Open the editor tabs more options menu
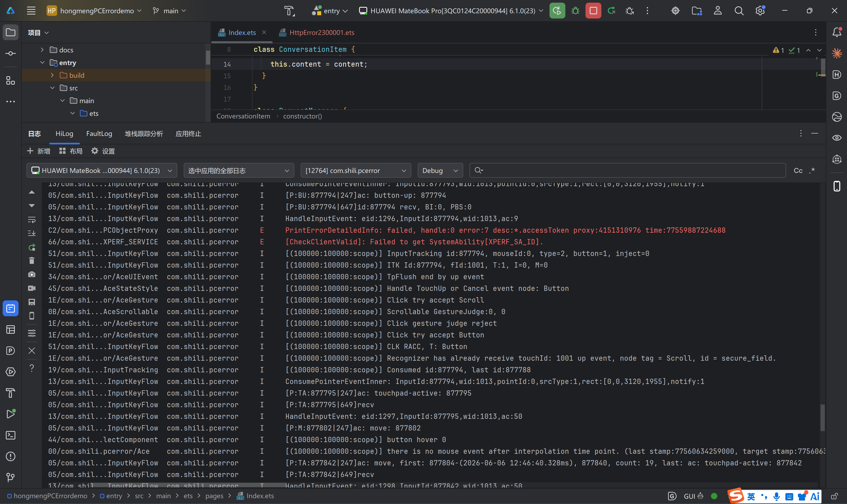Screen dimensions: 847x504 pyautogui.click(x=816, y=32)
